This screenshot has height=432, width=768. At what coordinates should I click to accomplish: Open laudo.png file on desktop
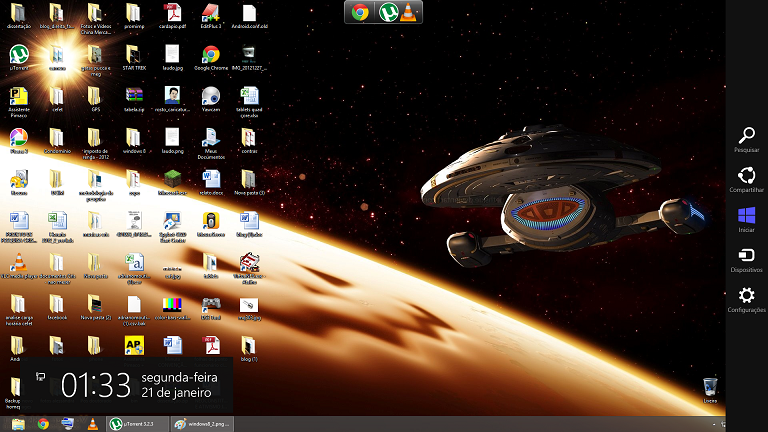pos(172,141)
